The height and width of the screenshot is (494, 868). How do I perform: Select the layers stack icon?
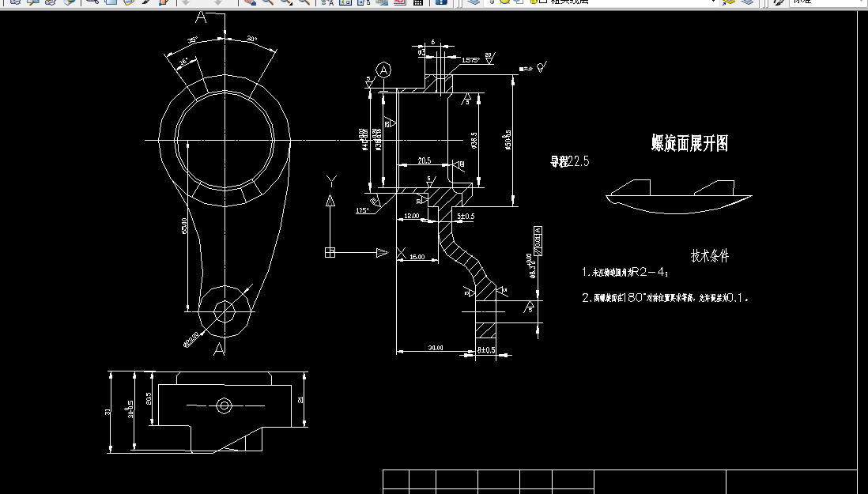pos(474,5)
